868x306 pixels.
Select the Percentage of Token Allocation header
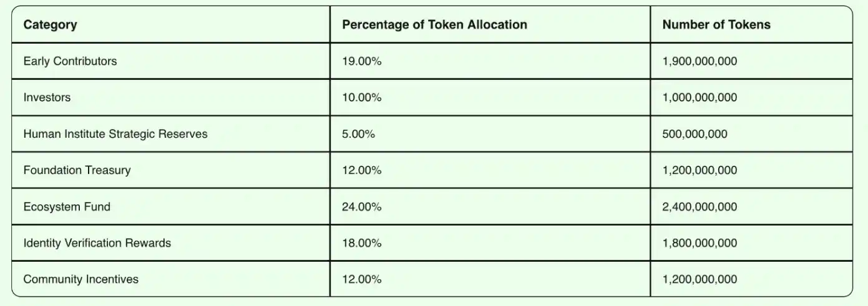point(434,25)
